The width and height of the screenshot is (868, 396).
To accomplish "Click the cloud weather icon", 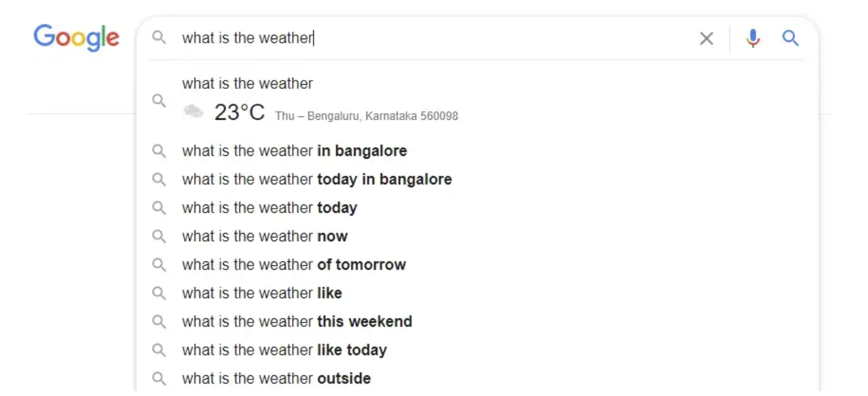I will point(193,111).
